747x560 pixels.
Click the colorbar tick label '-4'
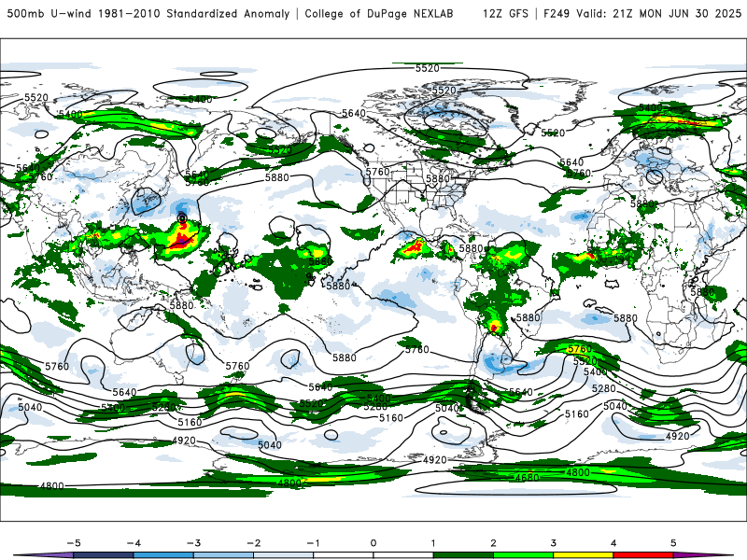point(134,543)
